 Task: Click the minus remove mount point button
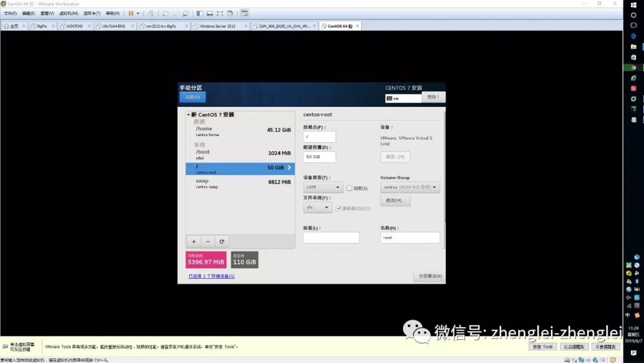tap(208, 241)
